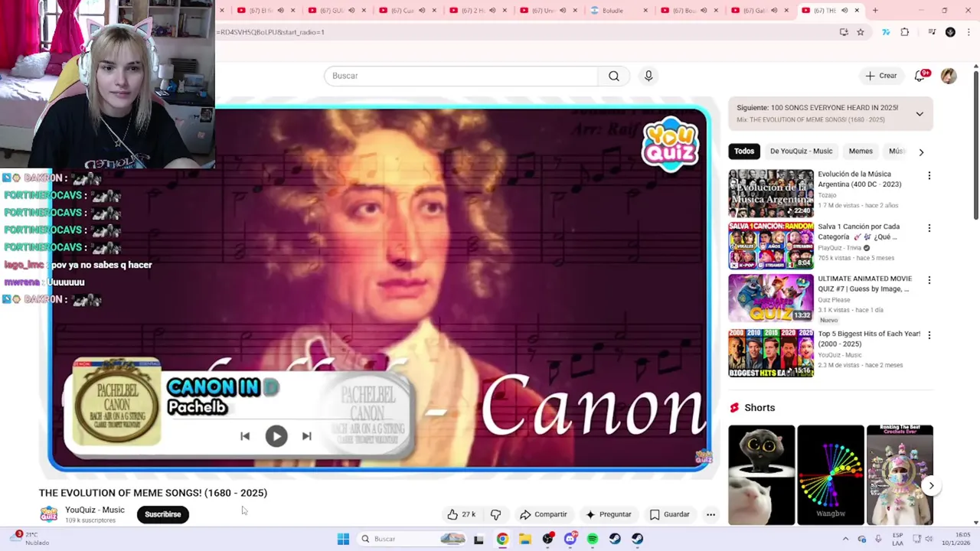Dislike the video with thumbs down
Viewport: 980px width, 551px height.
pos(495,514)
